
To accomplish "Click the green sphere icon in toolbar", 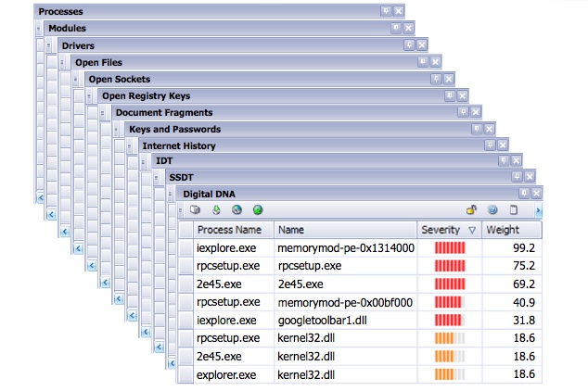I will (x=258, y=210).
